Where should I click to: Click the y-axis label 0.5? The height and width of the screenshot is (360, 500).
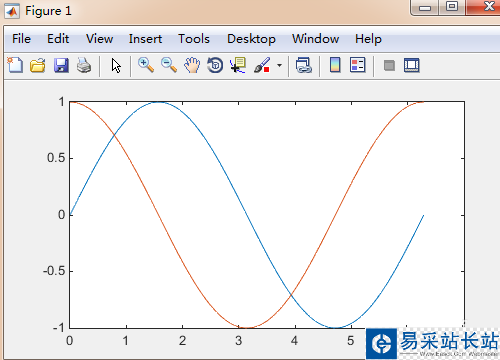click(x=56, y=158)
